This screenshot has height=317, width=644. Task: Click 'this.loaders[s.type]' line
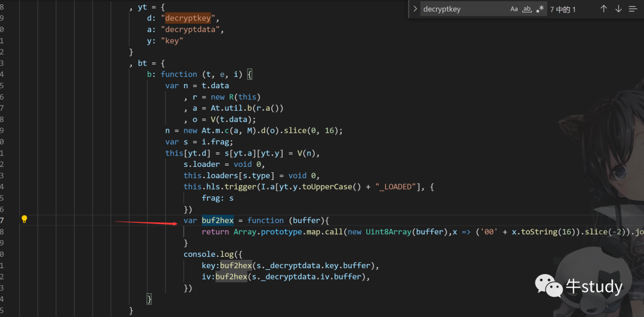pyautogui.click(x=252, y=175)
